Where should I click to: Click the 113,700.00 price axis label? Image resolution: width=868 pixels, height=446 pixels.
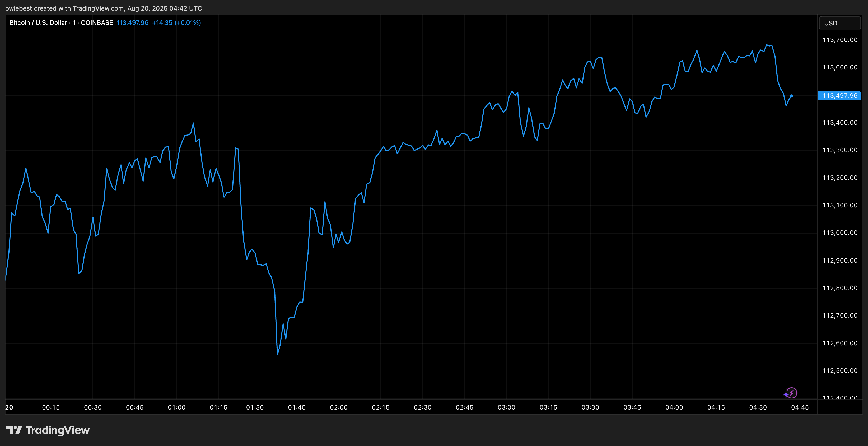point(840,40)
